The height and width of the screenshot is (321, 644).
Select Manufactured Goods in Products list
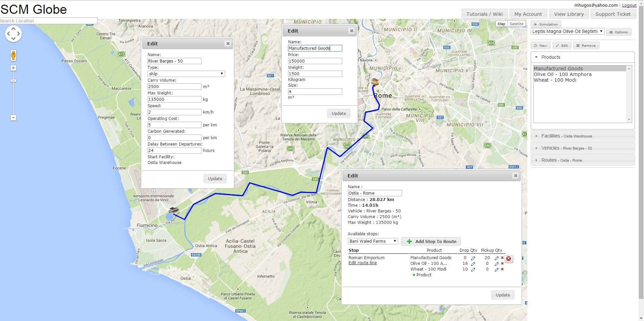point(580,69)
